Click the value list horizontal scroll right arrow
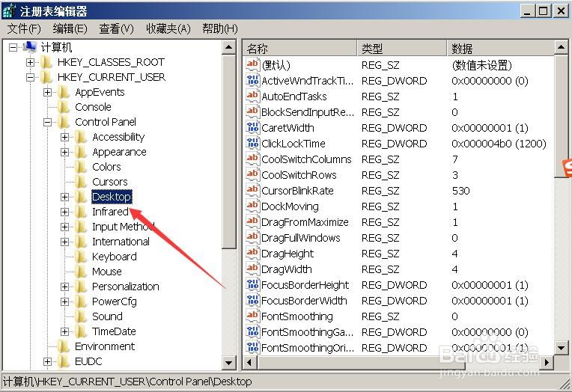Viewport: 572px width, 392px height. tap(547, 362)
